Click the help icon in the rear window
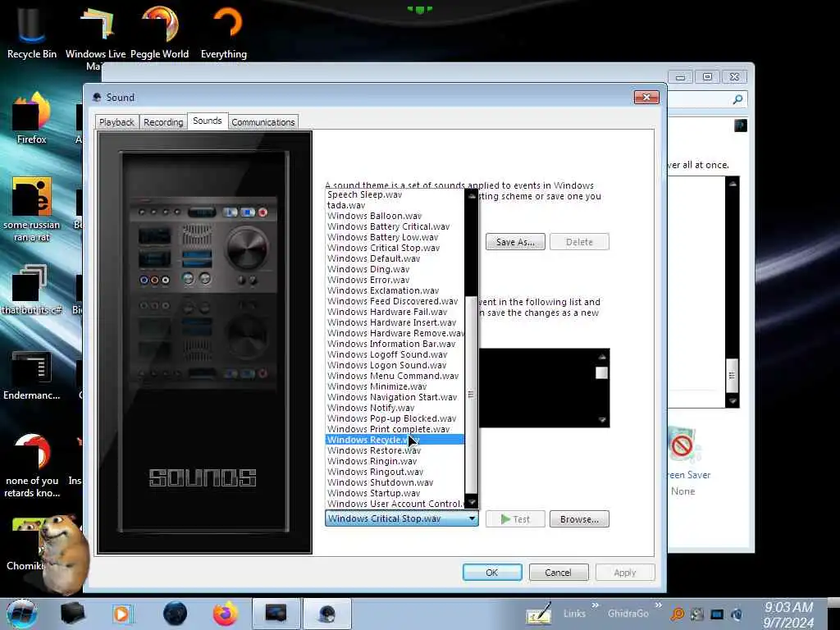The width and height of the screenshot is (840, 630). (741, 126)
